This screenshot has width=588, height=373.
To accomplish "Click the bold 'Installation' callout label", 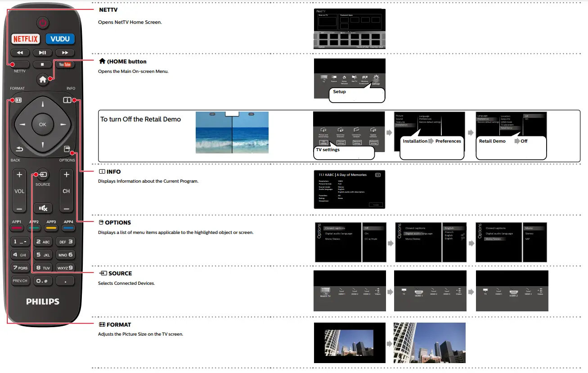I will click(415, 141).
